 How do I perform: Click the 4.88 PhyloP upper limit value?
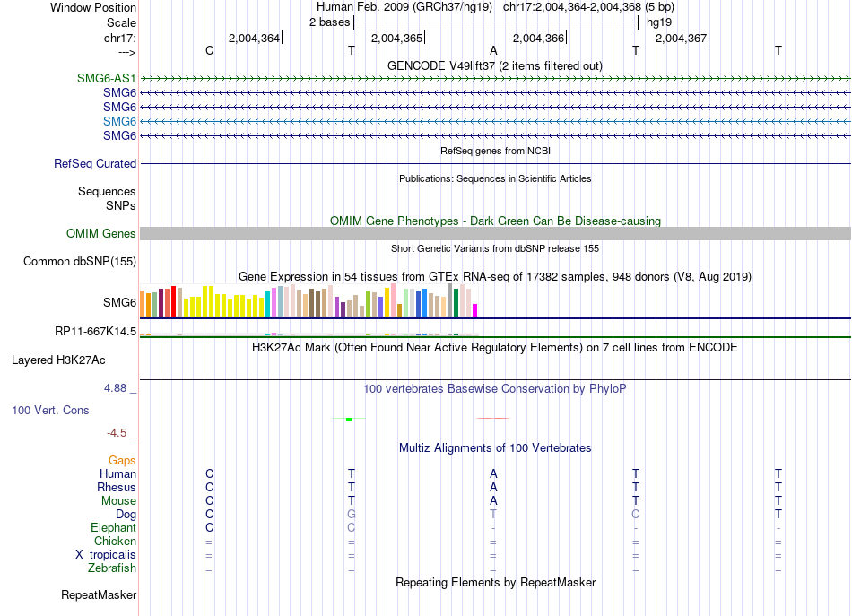pos(115,388)
